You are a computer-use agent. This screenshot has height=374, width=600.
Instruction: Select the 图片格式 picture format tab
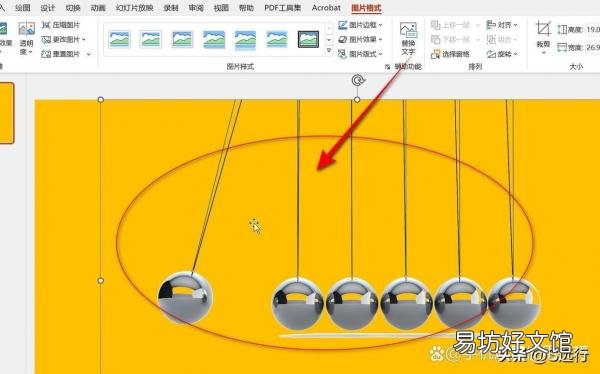pyautogui.click(x=366, y=8)
